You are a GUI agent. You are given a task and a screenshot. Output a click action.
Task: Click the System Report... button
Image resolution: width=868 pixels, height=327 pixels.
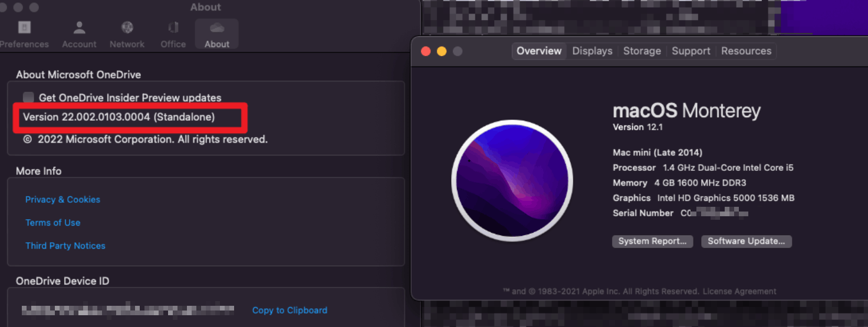[x=652, y=241]
